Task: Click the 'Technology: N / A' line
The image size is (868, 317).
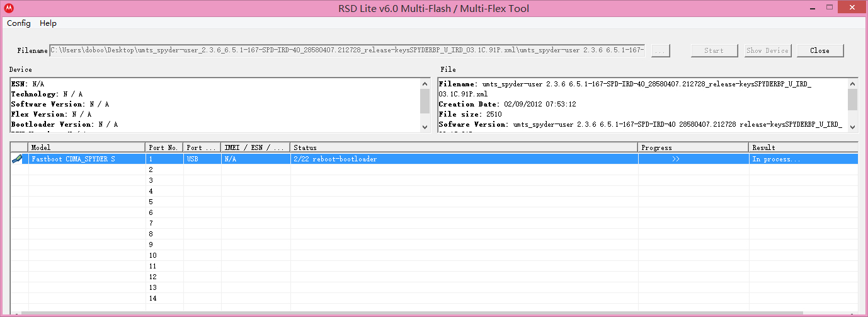Action: 47,94
